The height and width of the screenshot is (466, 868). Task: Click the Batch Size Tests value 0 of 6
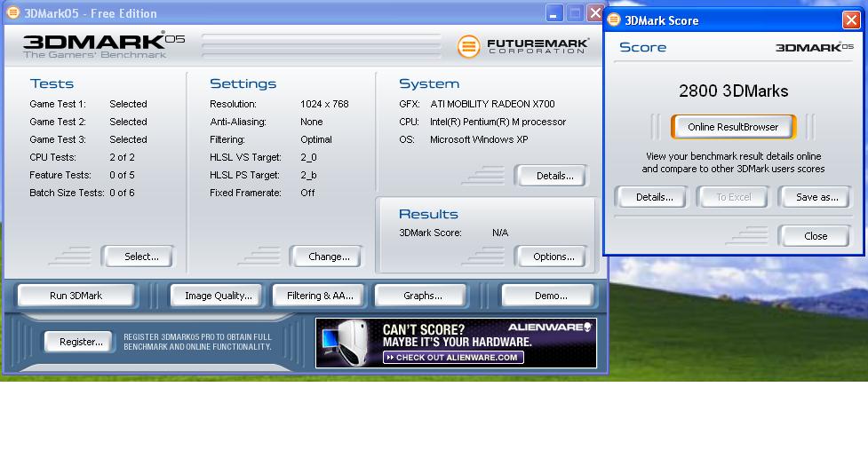[x=122, y=193]
